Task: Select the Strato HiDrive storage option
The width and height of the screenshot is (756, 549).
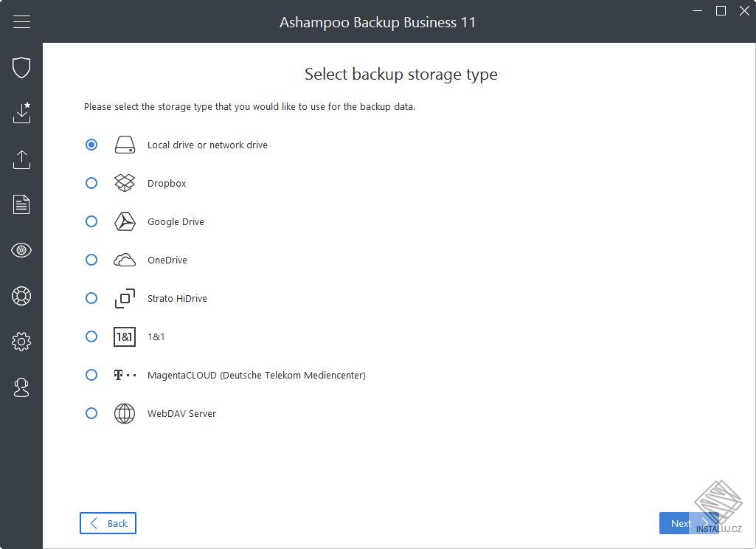Action: click(x=91, y=298)
